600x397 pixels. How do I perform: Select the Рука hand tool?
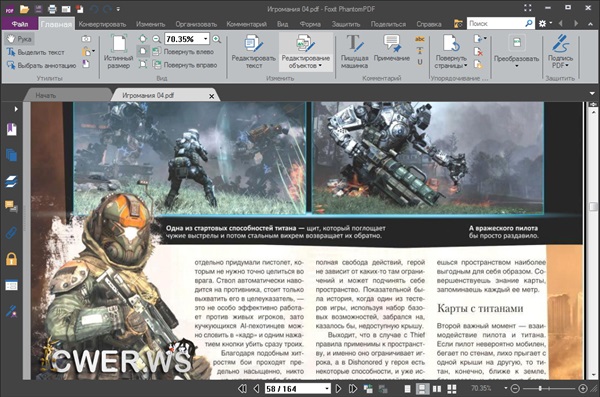click(20, 39)
